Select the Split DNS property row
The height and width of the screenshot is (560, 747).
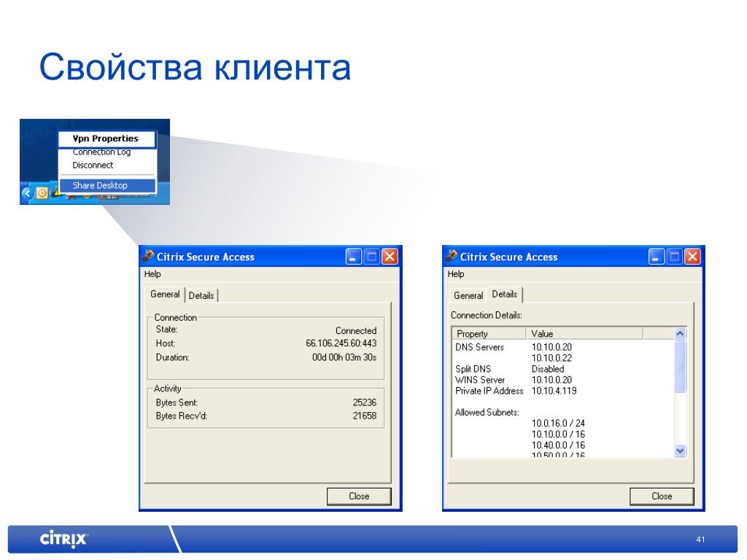pyautogui.click(x=473, y=369)
